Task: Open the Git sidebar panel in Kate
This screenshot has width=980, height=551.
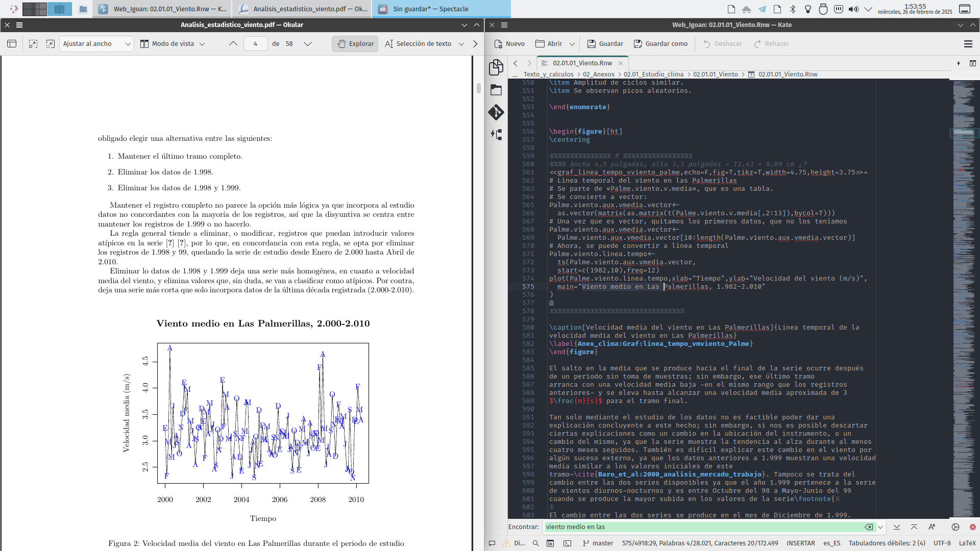Action: (x=496, y=112)
